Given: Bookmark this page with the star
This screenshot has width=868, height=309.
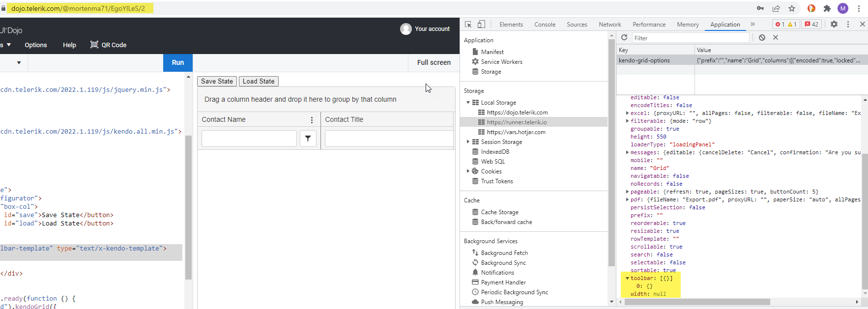Looking at the screenshot, I should (792, 8).
